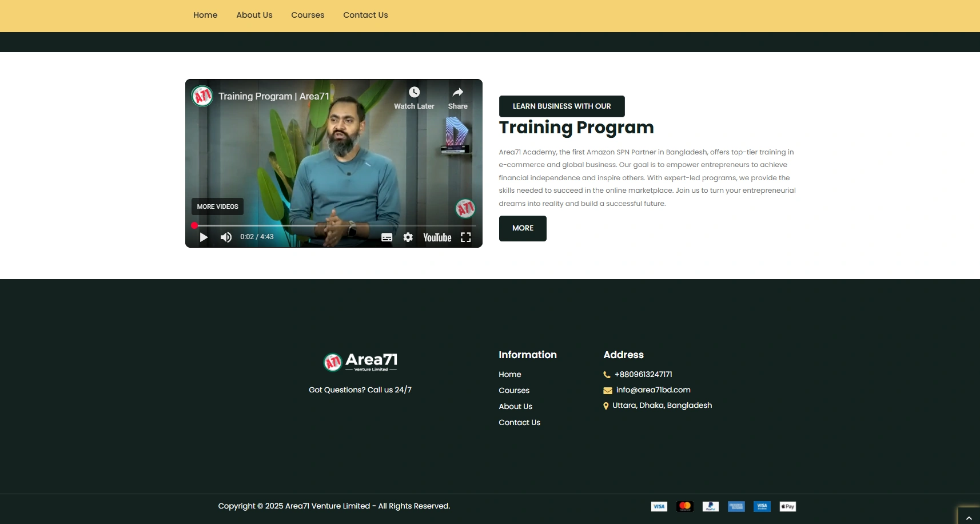The height and width of the screenshot is (524, 980).
Task: Mute the video volume speaker icon
Action: pos(226,237)
